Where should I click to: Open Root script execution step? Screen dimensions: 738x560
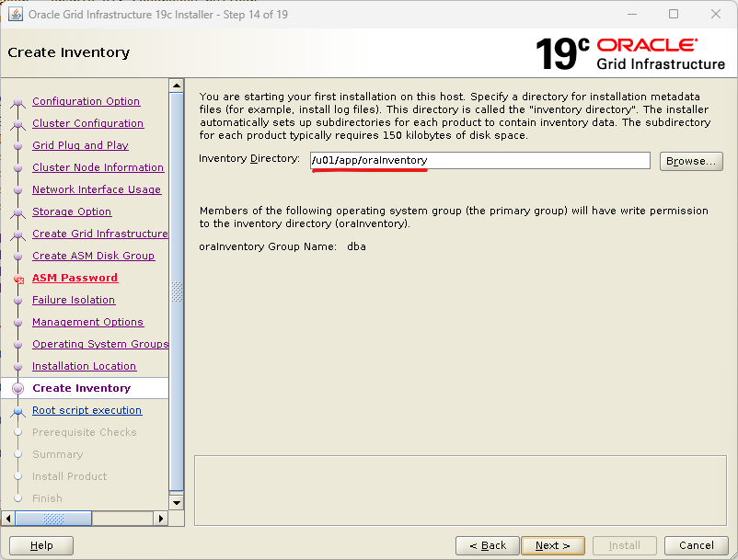pos(87,410)
